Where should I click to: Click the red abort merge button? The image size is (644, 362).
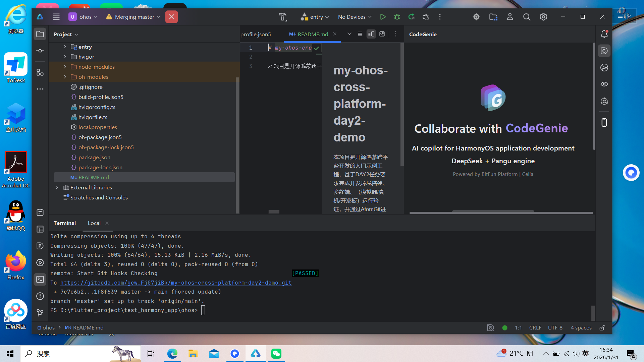click(171, 17)
